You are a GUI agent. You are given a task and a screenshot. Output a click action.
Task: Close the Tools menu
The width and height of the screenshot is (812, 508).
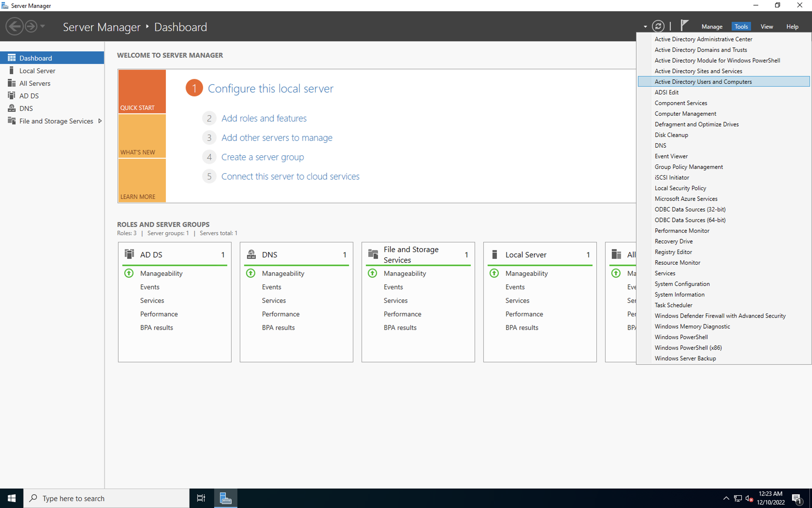pyautogui.click(x=741, y=27)
